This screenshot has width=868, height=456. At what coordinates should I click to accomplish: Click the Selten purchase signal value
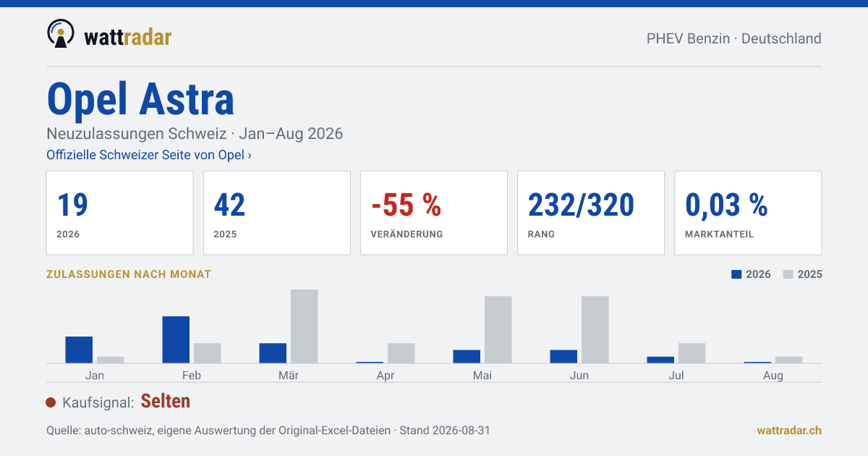pyautogui.click(x=166, y=401)
